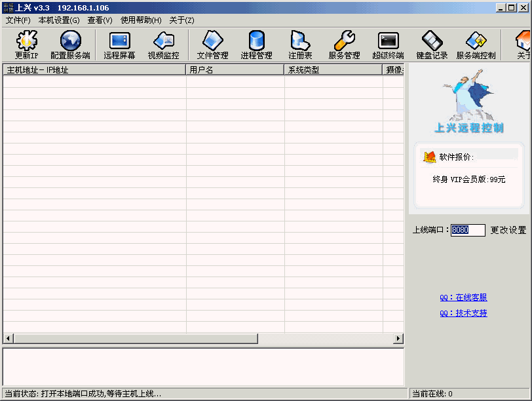Image resolution: width=532 pixels, height=401 pixels.
Task: Open the 文件管理 file manager tool
Action: 212,45
